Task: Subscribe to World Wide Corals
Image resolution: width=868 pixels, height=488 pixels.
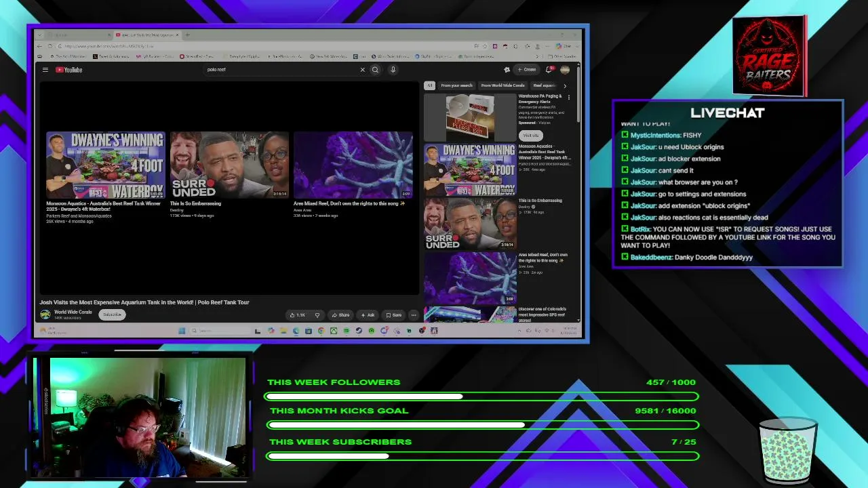Action: (x=112, y=314)
